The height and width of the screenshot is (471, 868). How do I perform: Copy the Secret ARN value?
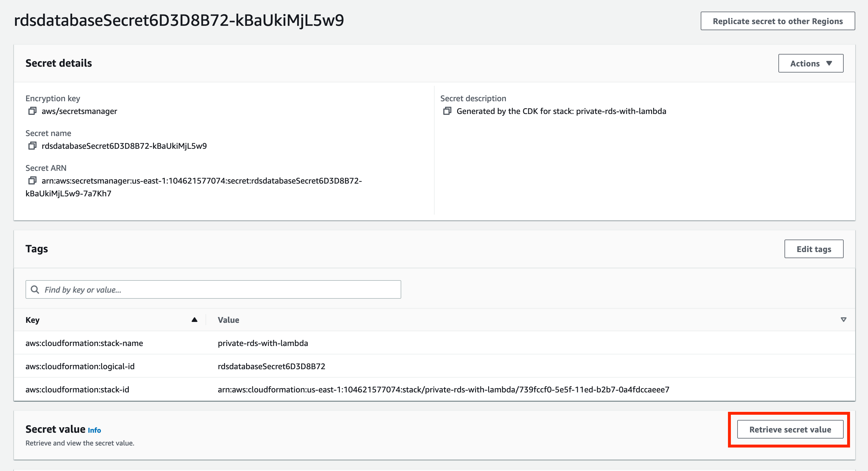32,181
